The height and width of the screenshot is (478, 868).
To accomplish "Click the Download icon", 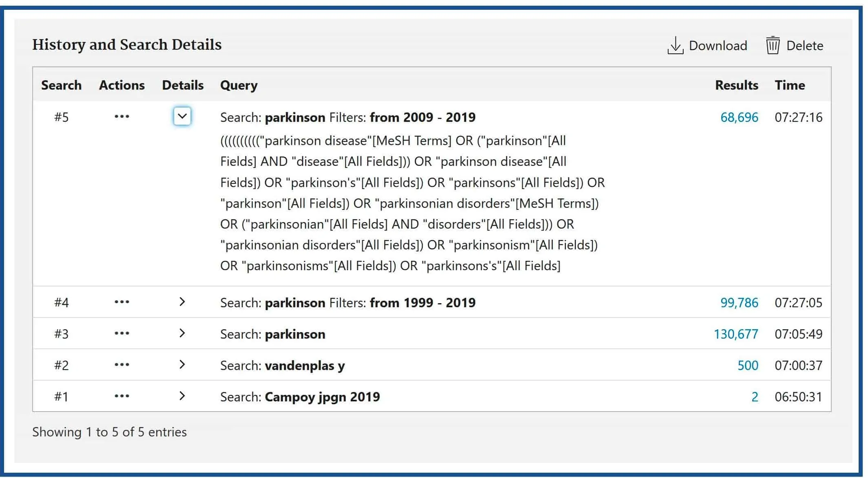I will point(675,46).
